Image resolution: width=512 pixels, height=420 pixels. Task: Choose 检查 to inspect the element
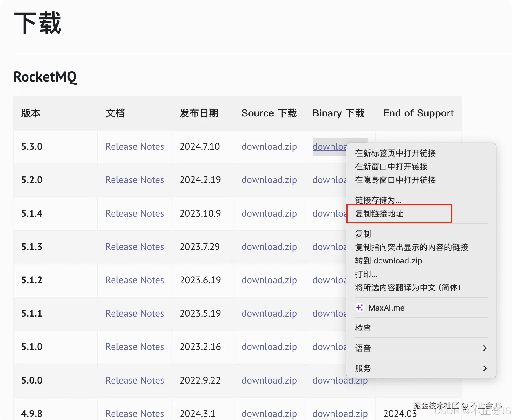coord(363,328)
